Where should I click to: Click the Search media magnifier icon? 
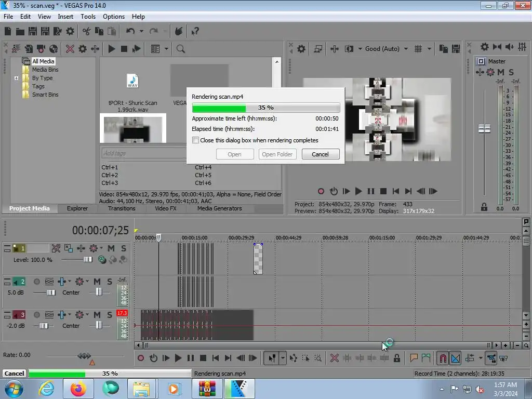(180, 49)
